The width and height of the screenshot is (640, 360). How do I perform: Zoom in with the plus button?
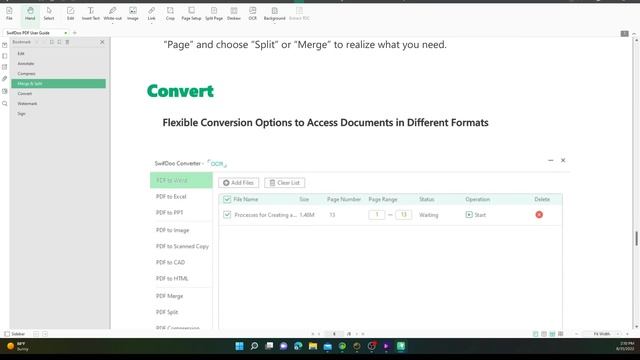tap(627, 334)
